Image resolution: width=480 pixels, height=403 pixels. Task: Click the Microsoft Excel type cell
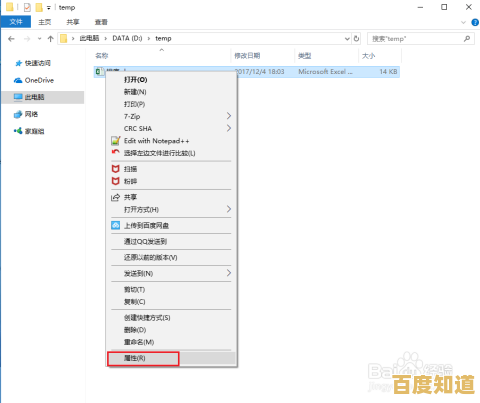(325, 72)
